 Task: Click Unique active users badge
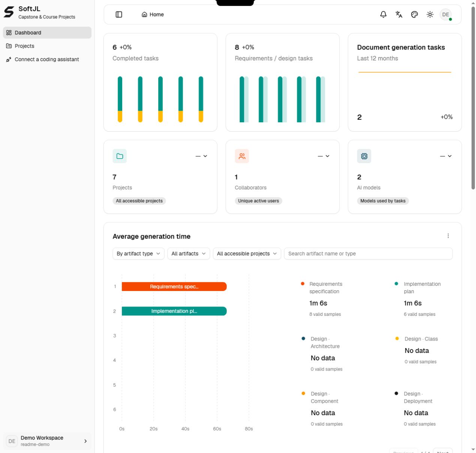pos(259,201)
